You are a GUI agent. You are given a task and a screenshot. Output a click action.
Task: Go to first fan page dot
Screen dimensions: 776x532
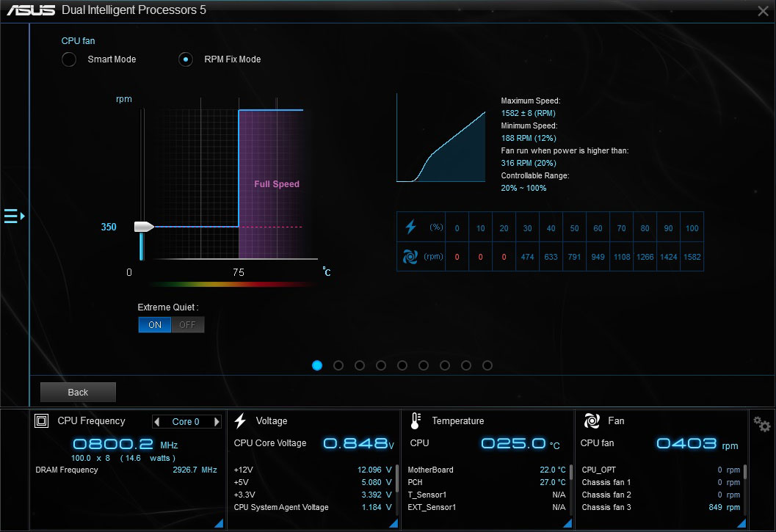pos(317,365)
